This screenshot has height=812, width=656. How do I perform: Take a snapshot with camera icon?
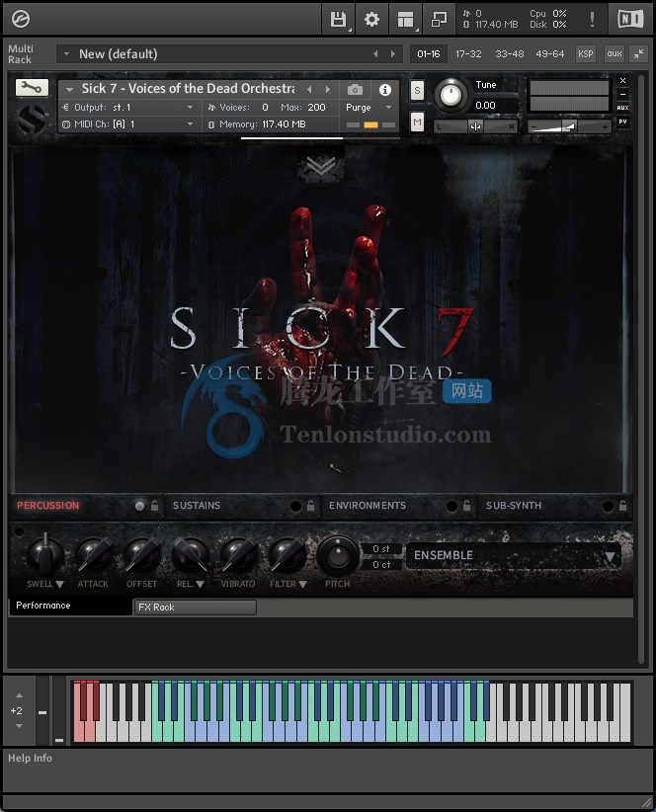click(355, 90)
